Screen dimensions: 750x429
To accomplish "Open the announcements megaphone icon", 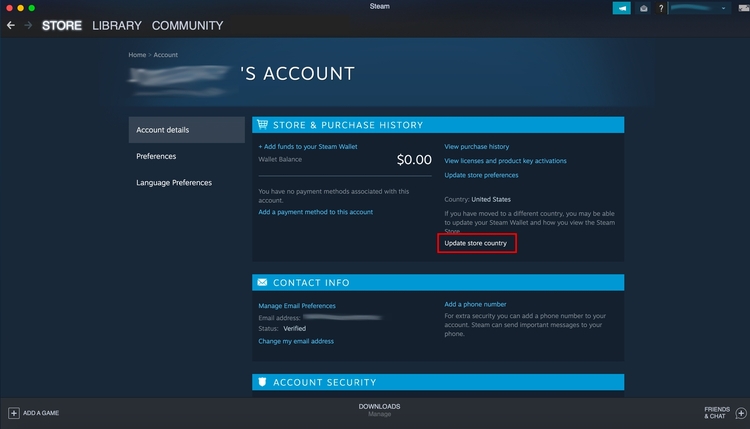I will 621,8.
